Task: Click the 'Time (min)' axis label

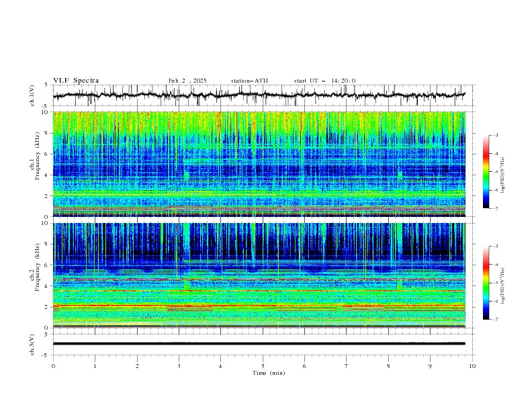Action: click(269, 373)
